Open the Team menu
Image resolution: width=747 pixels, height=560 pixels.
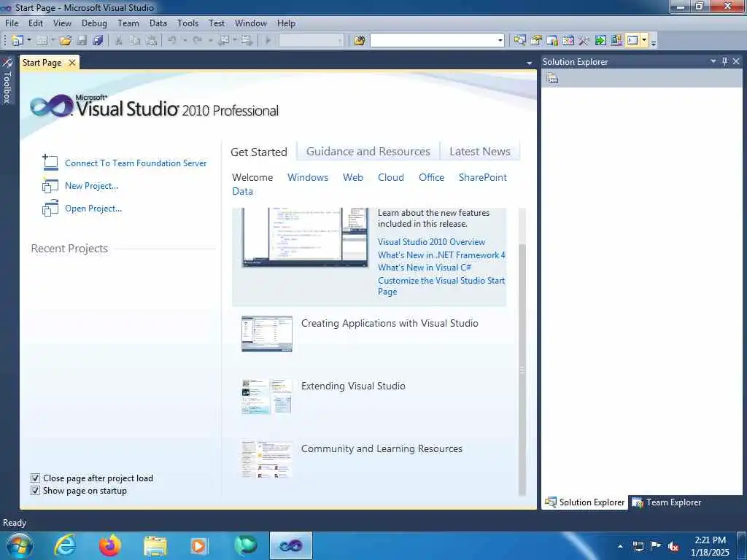point(128,23)
